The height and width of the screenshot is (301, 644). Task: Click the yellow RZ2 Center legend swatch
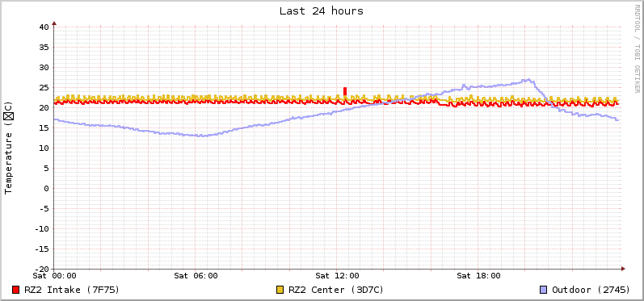click(x=280, y=290)
